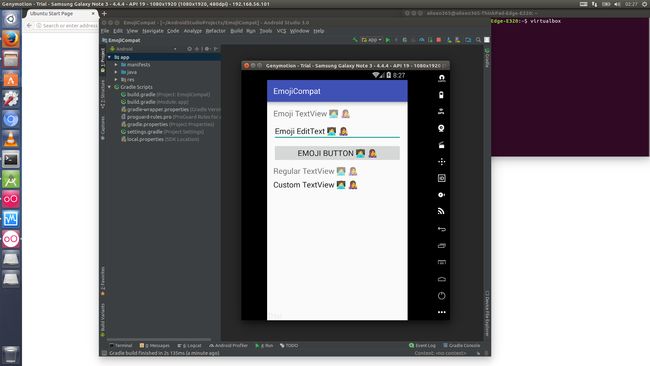Open the Refactor menu
This screenshot has width=650, height=366.
pos(216,31)
